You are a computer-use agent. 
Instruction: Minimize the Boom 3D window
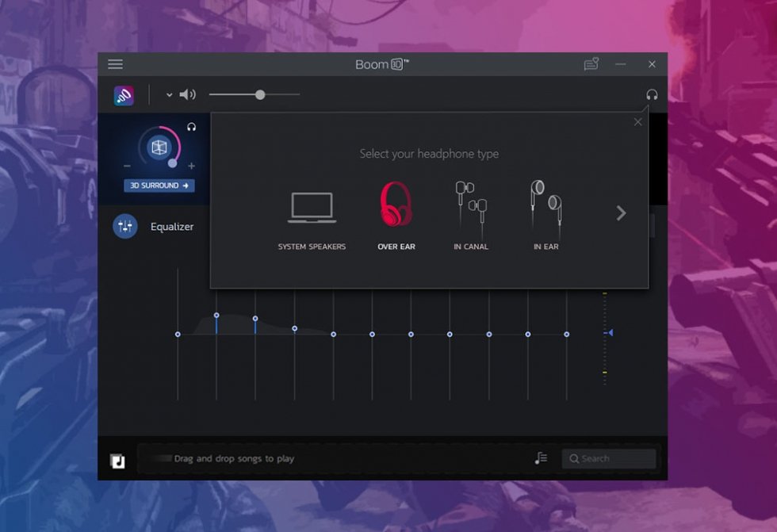point(620,64)
